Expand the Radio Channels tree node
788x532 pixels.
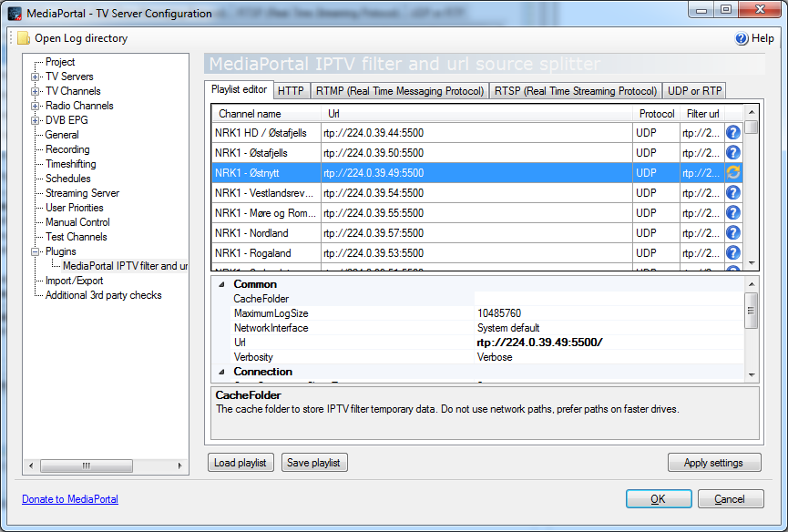[x=36, y=106]
